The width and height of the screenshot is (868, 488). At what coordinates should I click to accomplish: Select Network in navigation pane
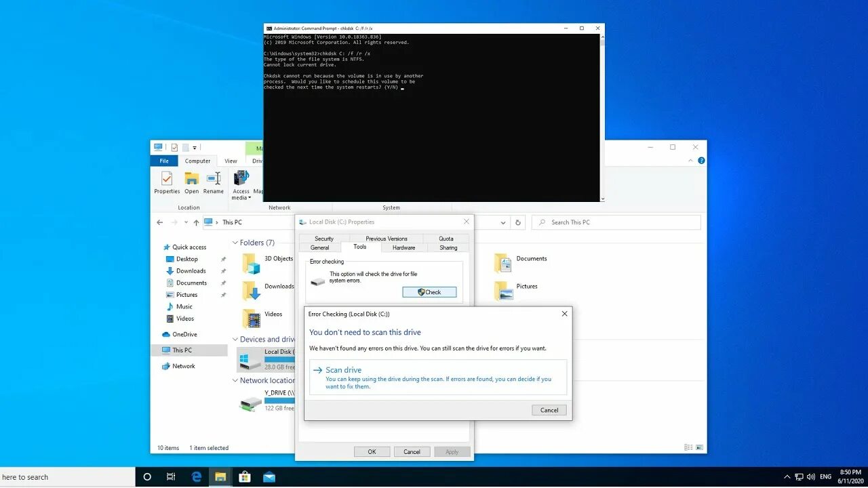tap(183, 366)
